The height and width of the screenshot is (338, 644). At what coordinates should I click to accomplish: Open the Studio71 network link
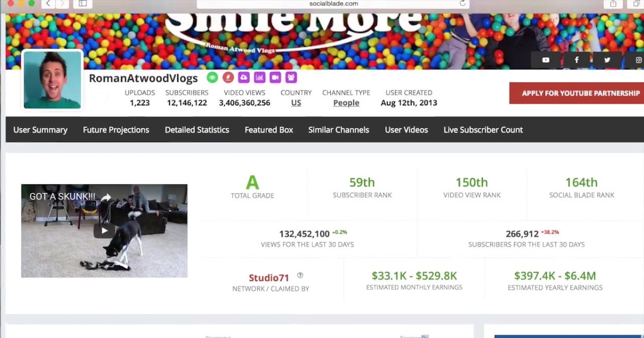pos(269,278)
